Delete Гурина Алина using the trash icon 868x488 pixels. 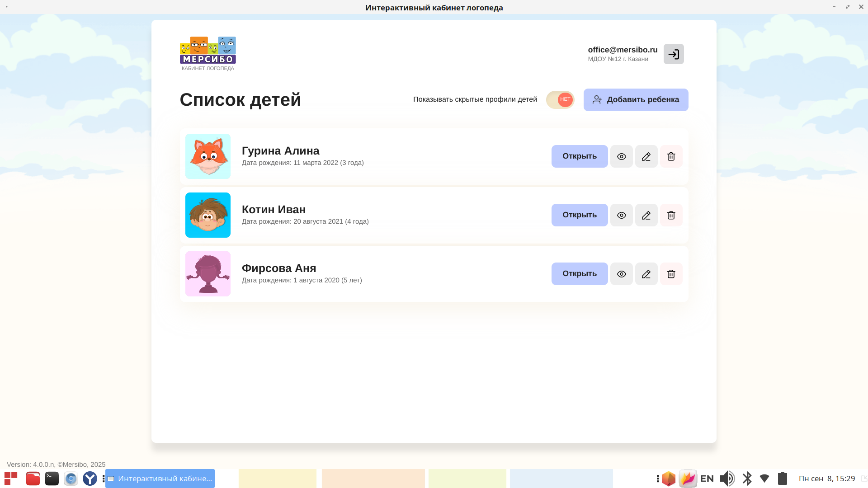[x=671, y=156]
